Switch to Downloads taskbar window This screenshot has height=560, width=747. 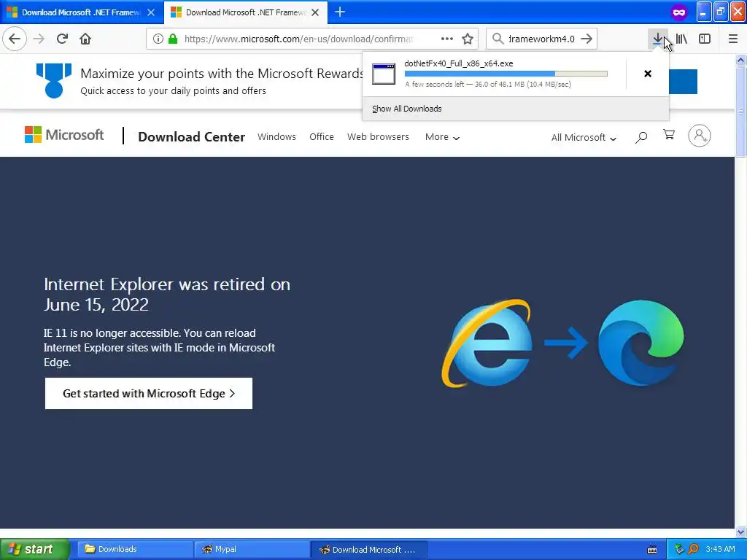tap(134, 549)
